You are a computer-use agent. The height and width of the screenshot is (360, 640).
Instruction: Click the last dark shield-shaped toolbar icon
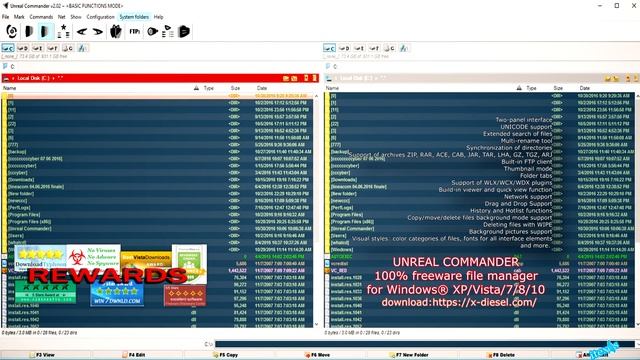click(x=184, y=31)
